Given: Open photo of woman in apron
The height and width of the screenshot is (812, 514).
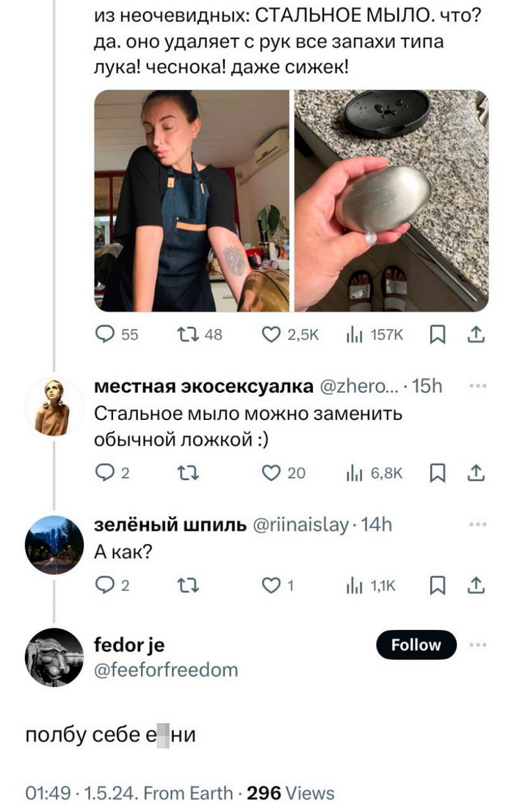Looking at the screenshot, I should tap(192, 201).
